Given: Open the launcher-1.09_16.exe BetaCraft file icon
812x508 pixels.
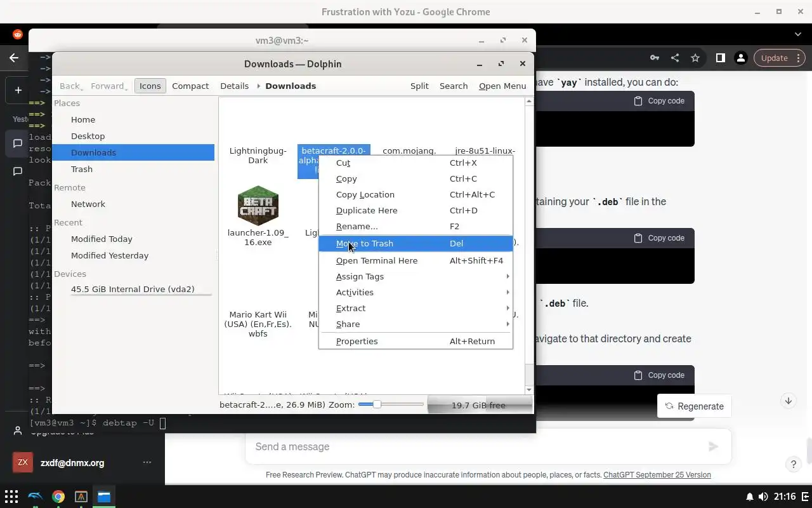Looking at the screenshot, I should click(x=258, y=206).
